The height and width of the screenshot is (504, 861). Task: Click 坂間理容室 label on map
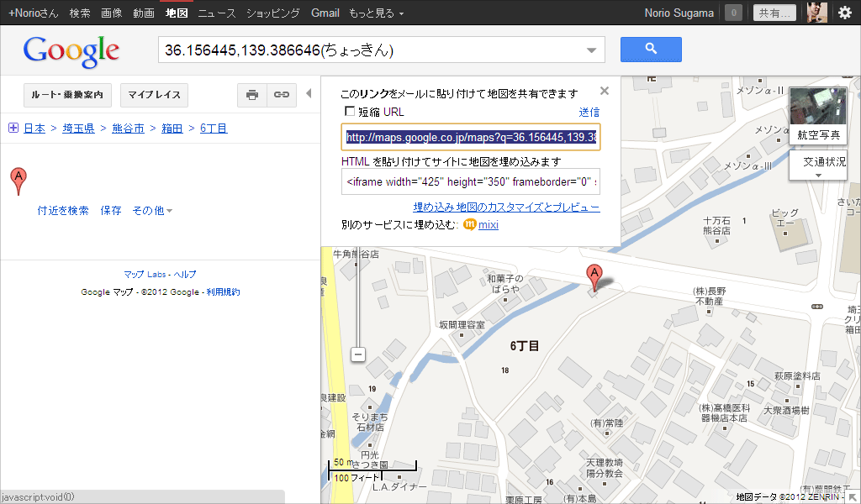tap(462, 325)
